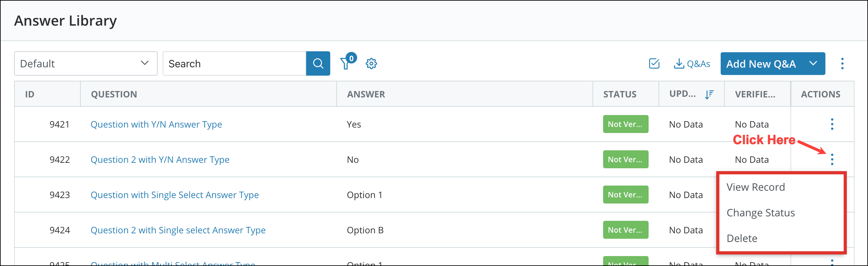This screenshot has height=266, width=868.
Task: Open the actions kebab for row 9422
Action: pyautogui.click(x=832, y=159)
